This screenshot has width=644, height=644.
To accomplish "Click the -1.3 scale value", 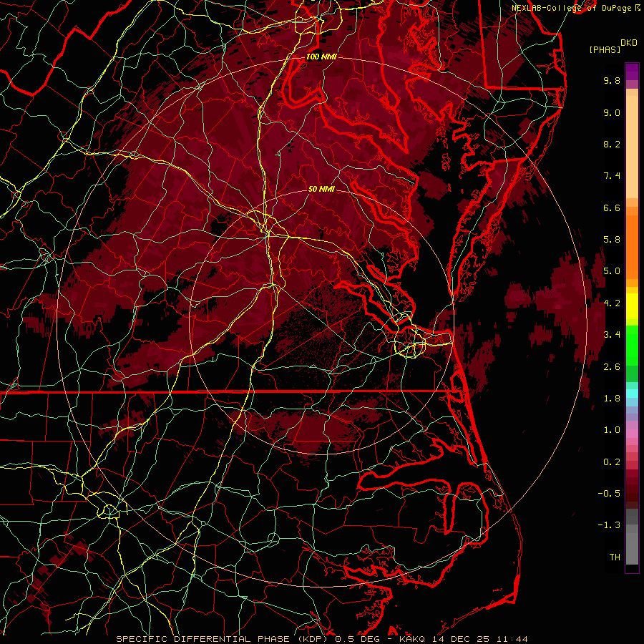I will coord(609,525).
